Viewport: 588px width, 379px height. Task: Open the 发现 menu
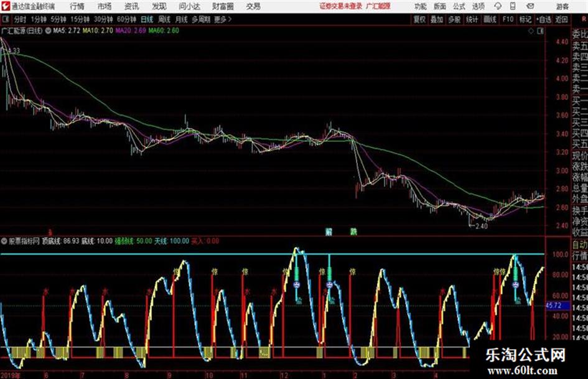(159, 6)
